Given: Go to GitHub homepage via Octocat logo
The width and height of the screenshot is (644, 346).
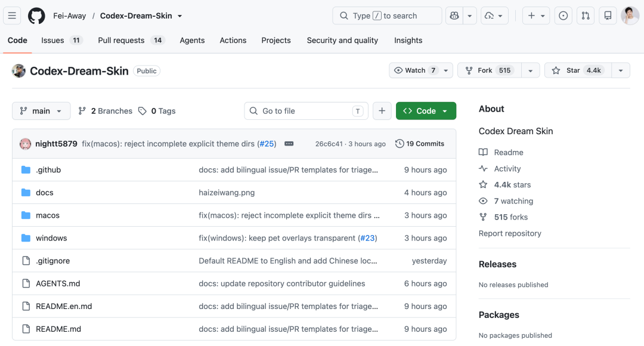Looking at the screenshot, I should [36, 16].
